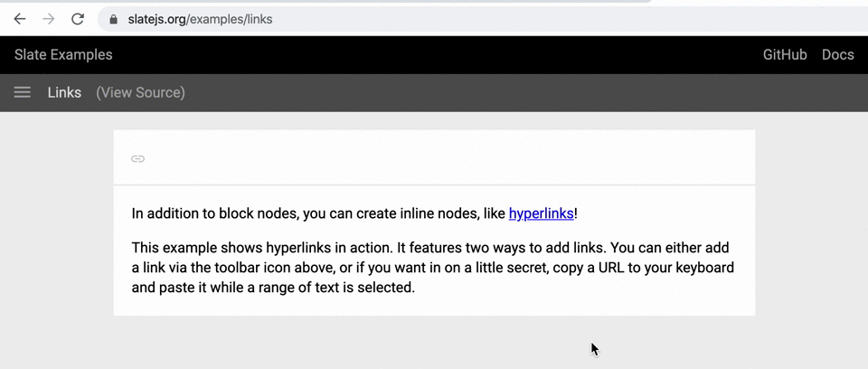This screenshot has height=369, width=868.
Task: Click the link toolbar icon in the editor
Action: click(137, 159)
